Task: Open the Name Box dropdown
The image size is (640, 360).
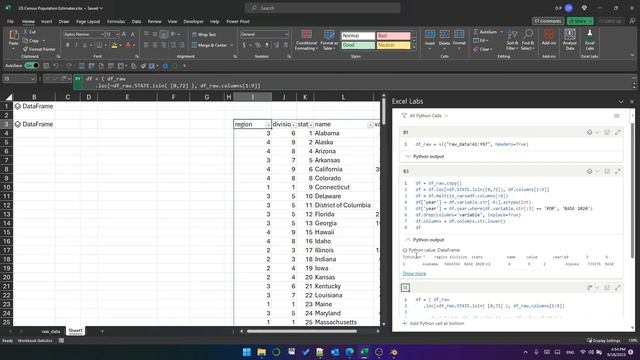Action: click(x=33, y=79)
